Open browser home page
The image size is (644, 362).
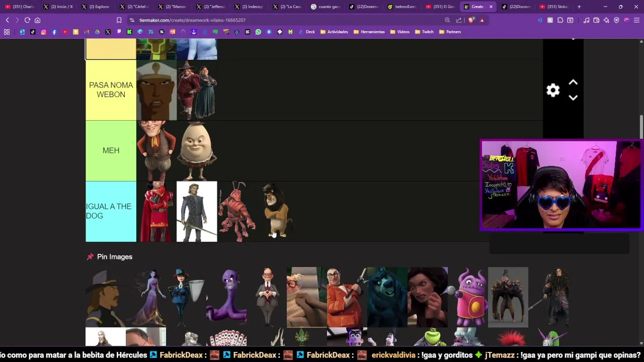tap(37, 20)
